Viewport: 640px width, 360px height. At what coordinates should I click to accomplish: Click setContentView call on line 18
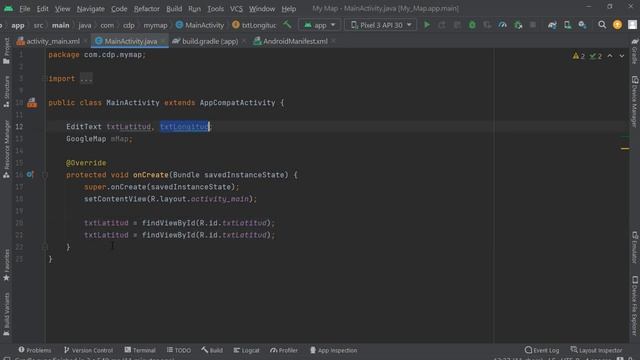[115, 199]
